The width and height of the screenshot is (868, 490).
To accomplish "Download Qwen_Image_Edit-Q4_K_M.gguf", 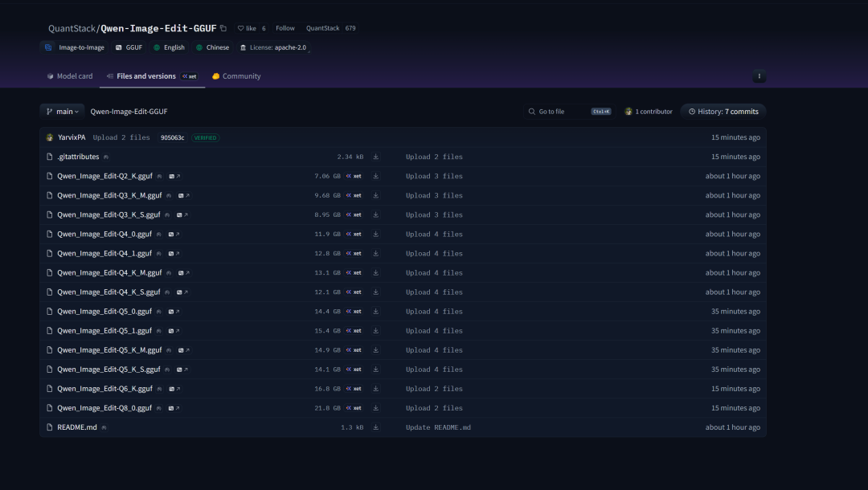I will 376,273.
